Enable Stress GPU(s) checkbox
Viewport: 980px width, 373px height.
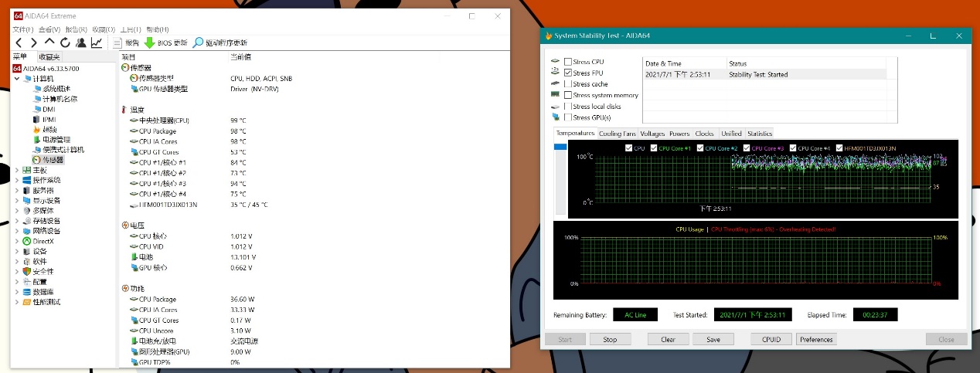(x=569, y=117)
